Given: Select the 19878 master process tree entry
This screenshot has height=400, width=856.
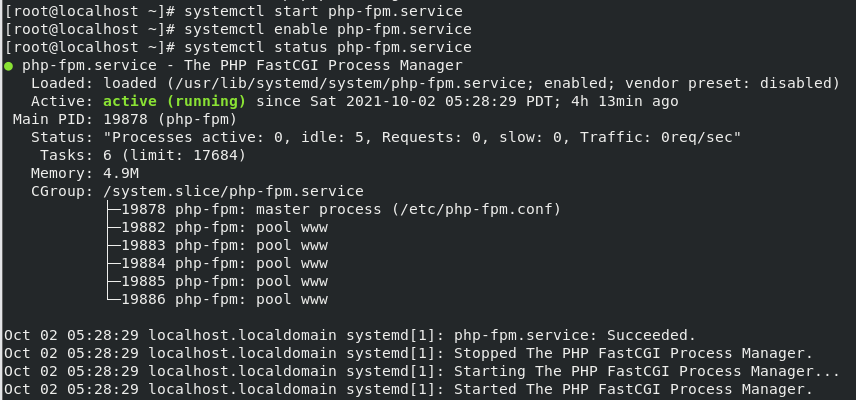Looking at the screenshot, I should point(341,210).
